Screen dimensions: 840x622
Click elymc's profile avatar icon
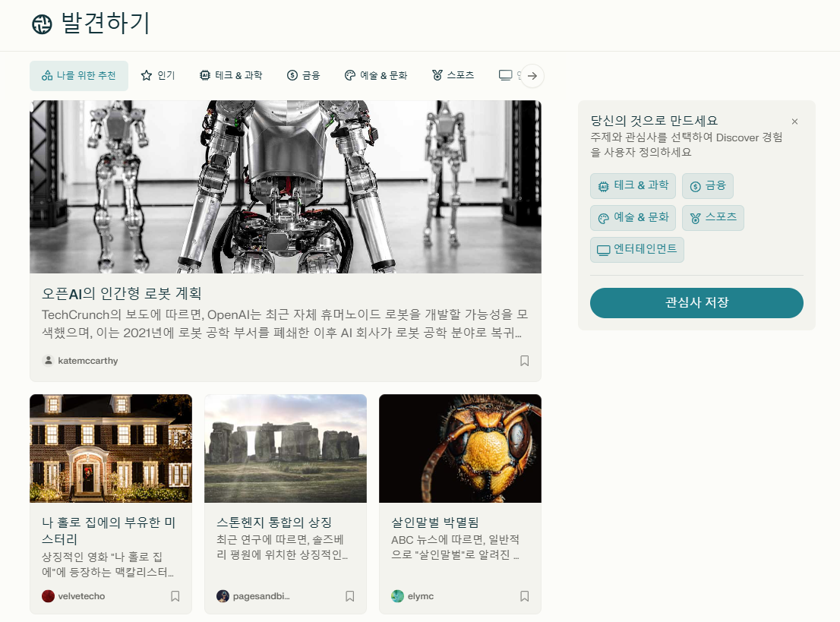click(x=397, y=596)
